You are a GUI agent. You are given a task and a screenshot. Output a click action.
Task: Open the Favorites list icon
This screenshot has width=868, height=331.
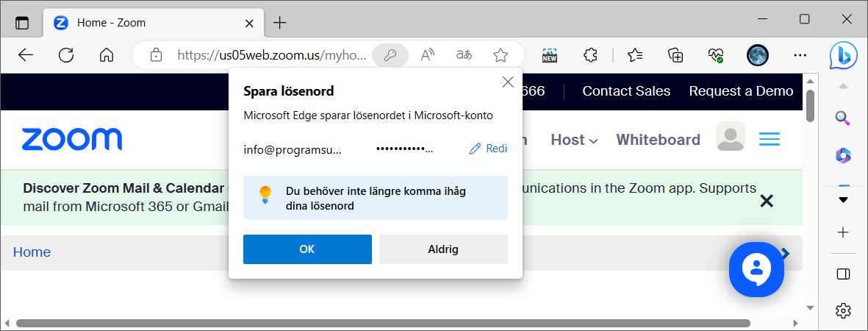pos(635,55)
